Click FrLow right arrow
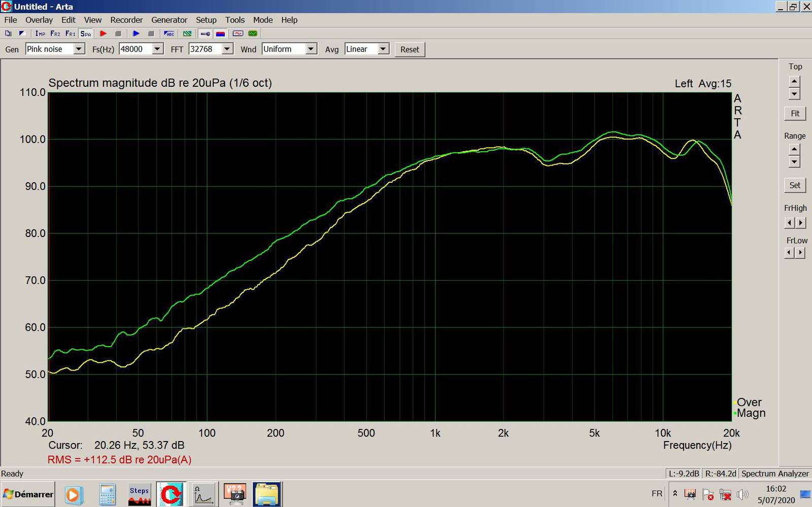This screenshot has height=507, width=812. point(800,253)
